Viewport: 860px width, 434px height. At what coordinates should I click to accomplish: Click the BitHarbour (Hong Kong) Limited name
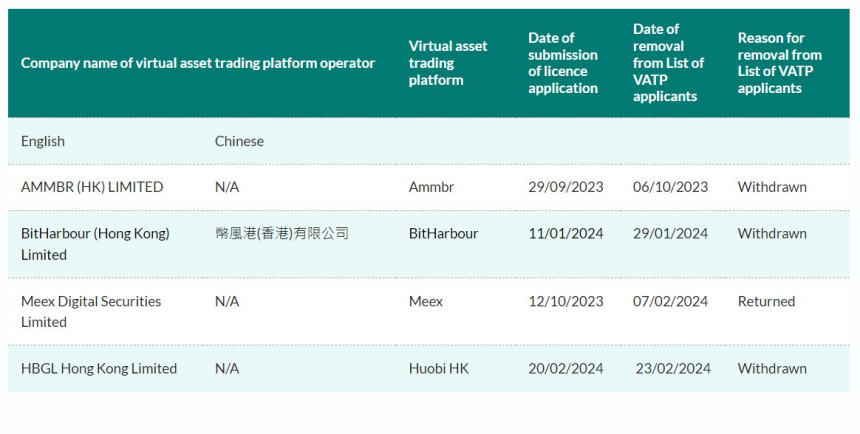pyautogui.click(x=95, y=244)
